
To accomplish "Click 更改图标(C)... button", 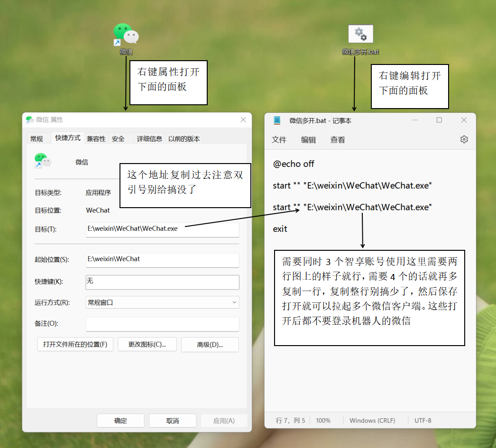I will (147, 344).
